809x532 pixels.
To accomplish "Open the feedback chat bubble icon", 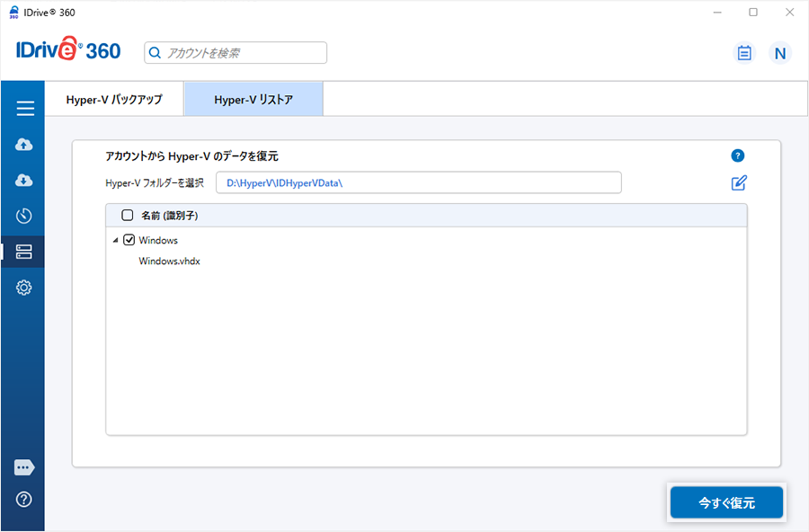I will click(x=24, y=467).
